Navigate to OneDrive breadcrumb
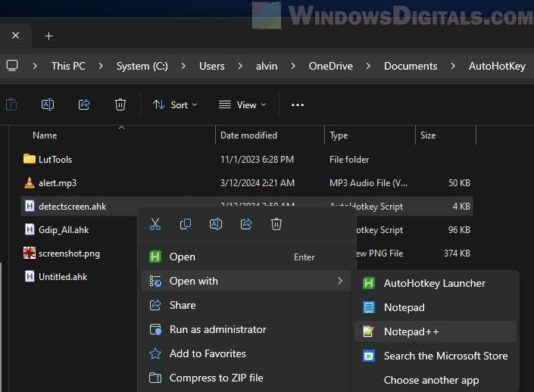 [331, 66]
